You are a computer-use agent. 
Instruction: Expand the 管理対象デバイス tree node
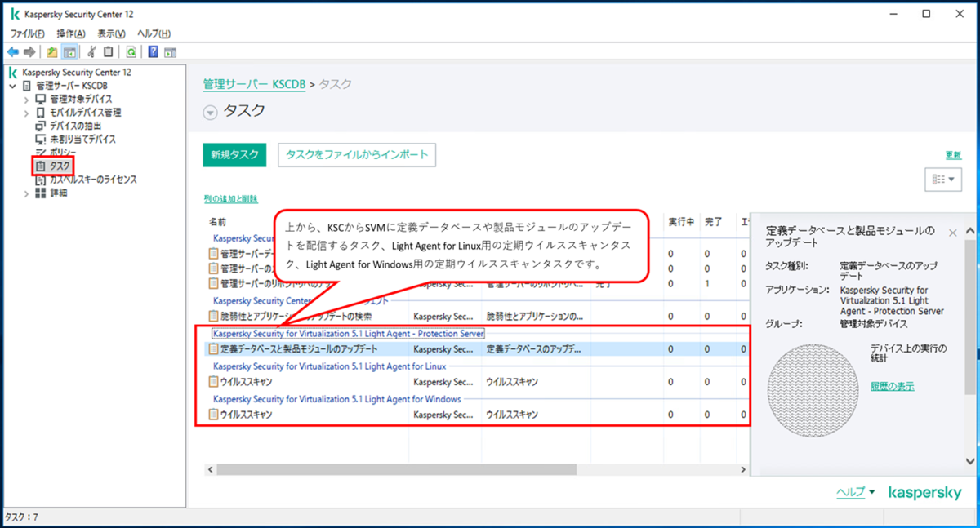pos(26,99)
